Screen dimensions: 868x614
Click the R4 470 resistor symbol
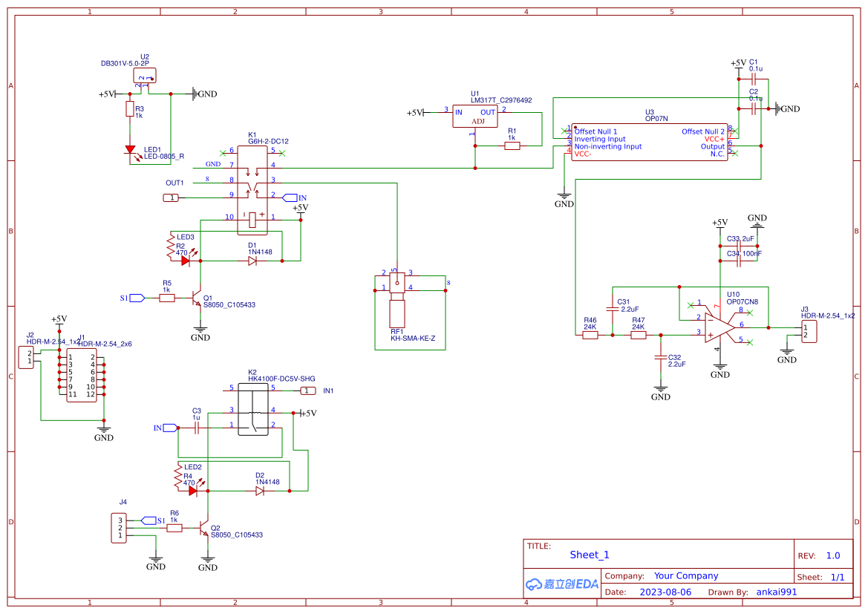pos(177,477)
